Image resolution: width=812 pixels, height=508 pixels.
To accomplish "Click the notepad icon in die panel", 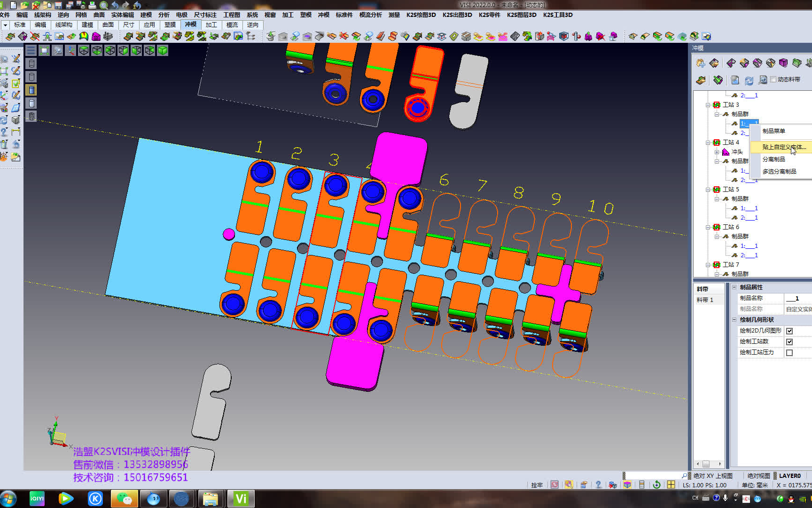I will pyautogui.click(x=735, y=80).
